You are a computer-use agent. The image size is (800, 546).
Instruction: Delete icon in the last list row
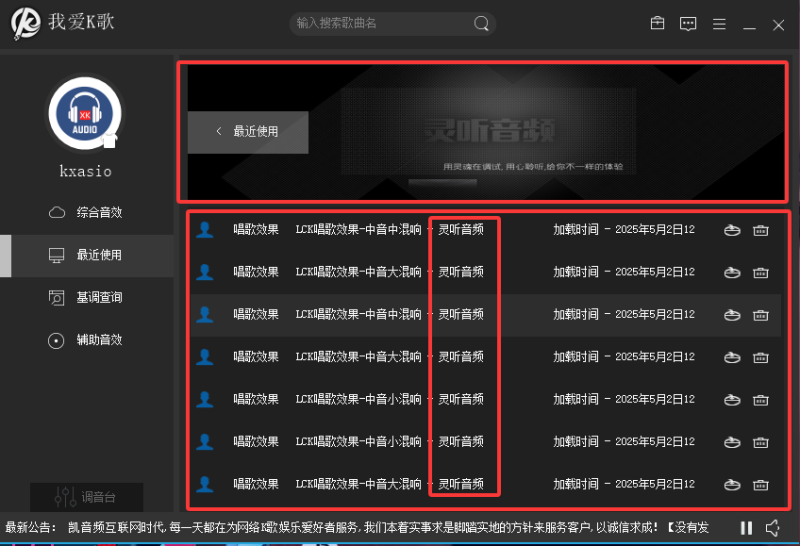coord(761,484)
